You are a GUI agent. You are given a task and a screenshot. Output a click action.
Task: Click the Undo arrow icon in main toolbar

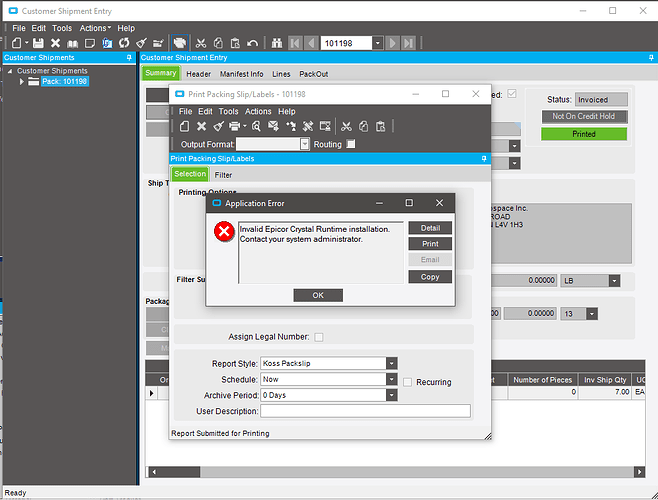click(252, 43)
